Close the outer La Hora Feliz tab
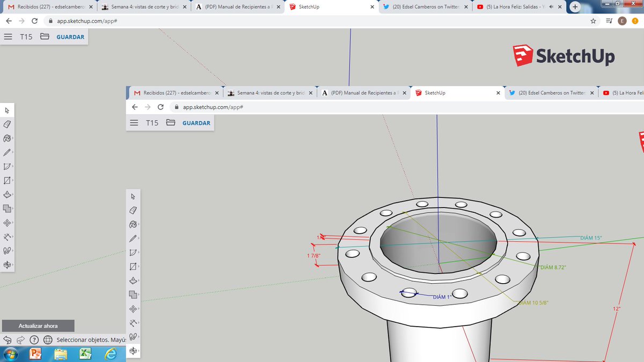This screenshot has height=362, width=644. click(x=559, y=7)
